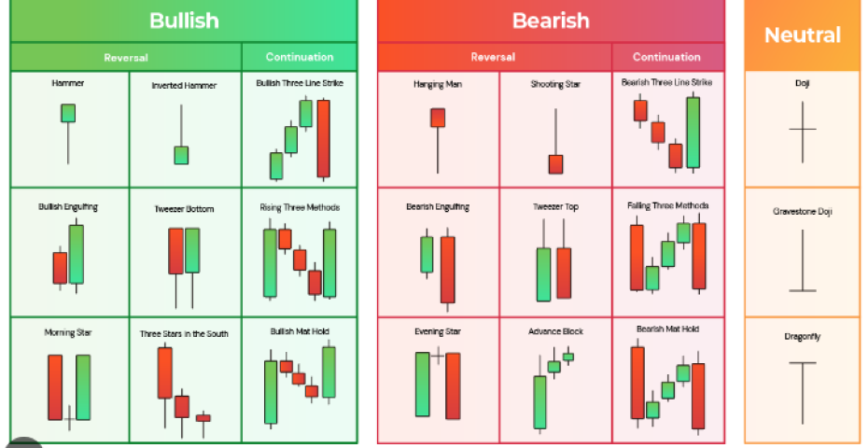Click the Falling Three Methods label

click(666, 205)
